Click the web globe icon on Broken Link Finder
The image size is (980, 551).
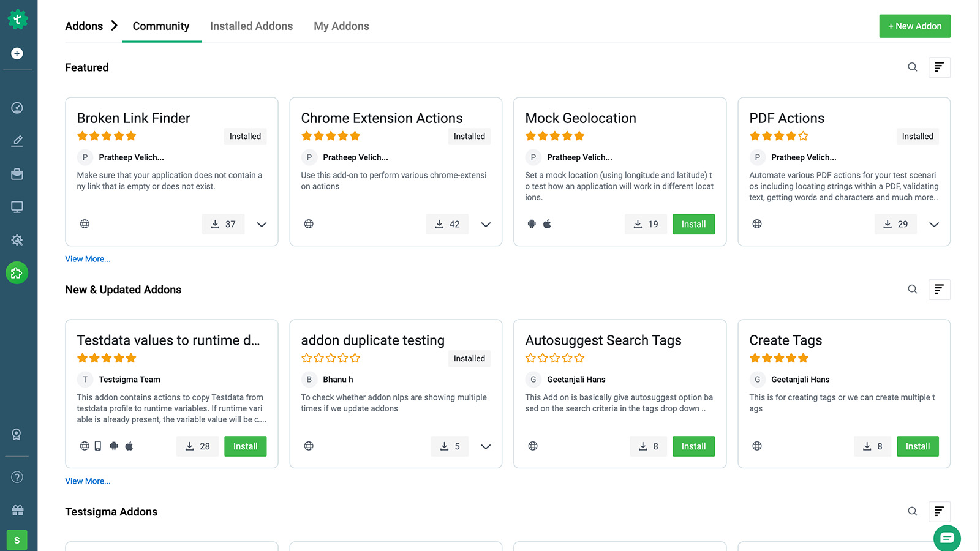pyautogui.click(x=85, y=224)
